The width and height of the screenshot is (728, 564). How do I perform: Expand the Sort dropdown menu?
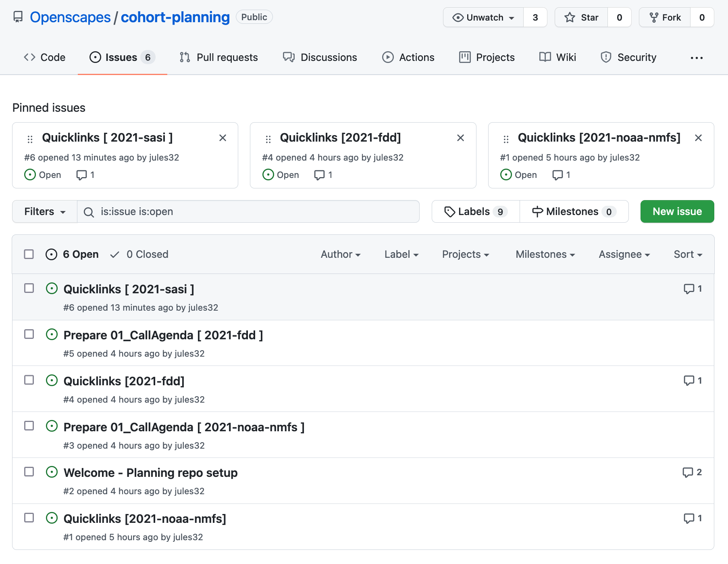point(688,254)
